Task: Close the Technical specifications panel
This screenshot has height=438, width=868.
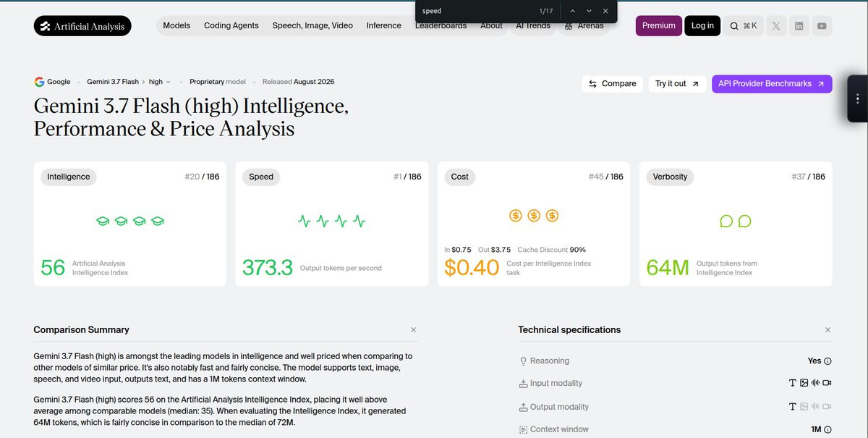Action: point(827,330)
